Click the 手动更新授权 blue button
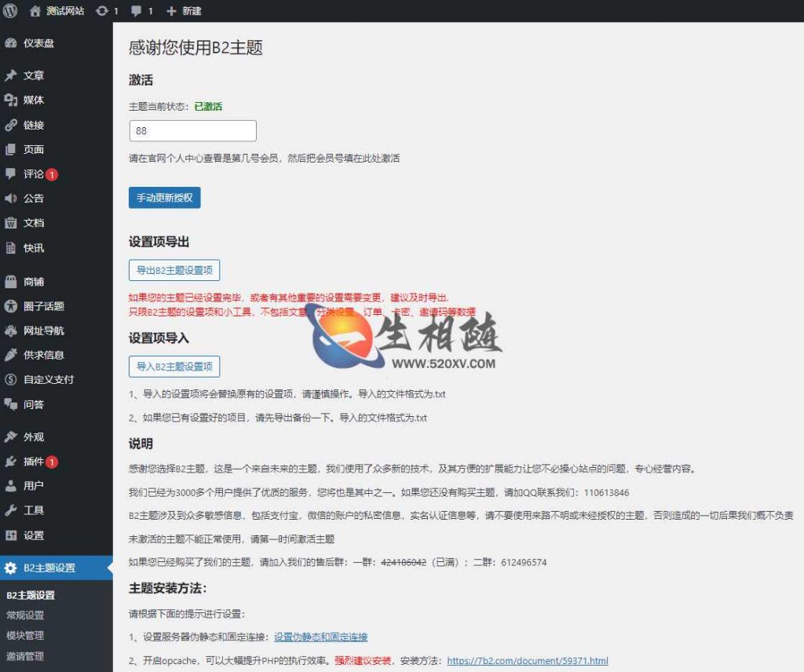This screenshot has height=672, width=804. click(x=164, y=199)
